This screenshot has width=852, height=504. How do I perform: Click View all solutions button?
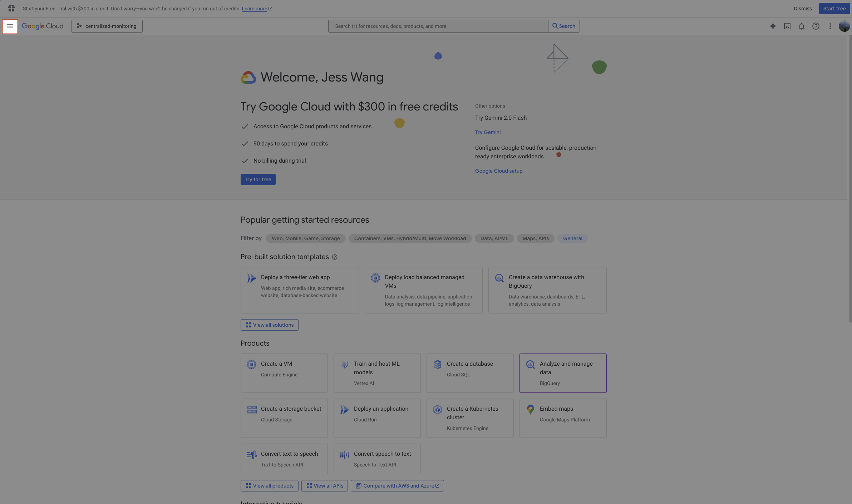pos(270,325)
